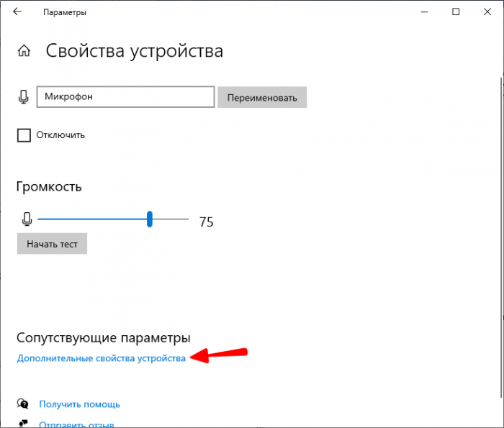The height and width of the screenshot is (428, 504).
Task: Click the vertical scrollbar on the right
Action: (501, 237)
